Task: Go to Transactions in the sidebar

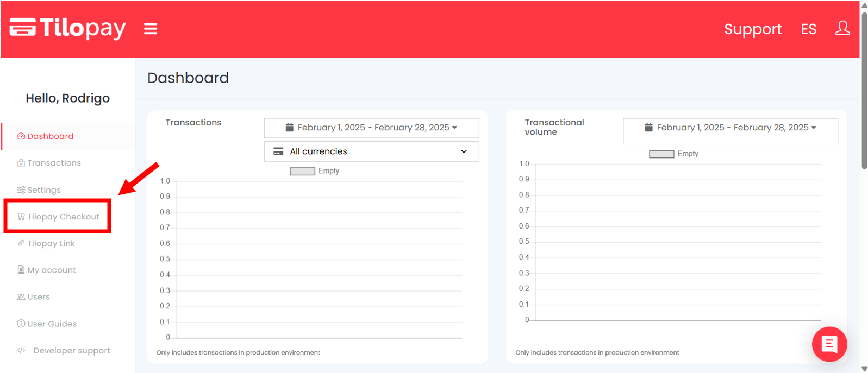Action: (x=54, y=163)
